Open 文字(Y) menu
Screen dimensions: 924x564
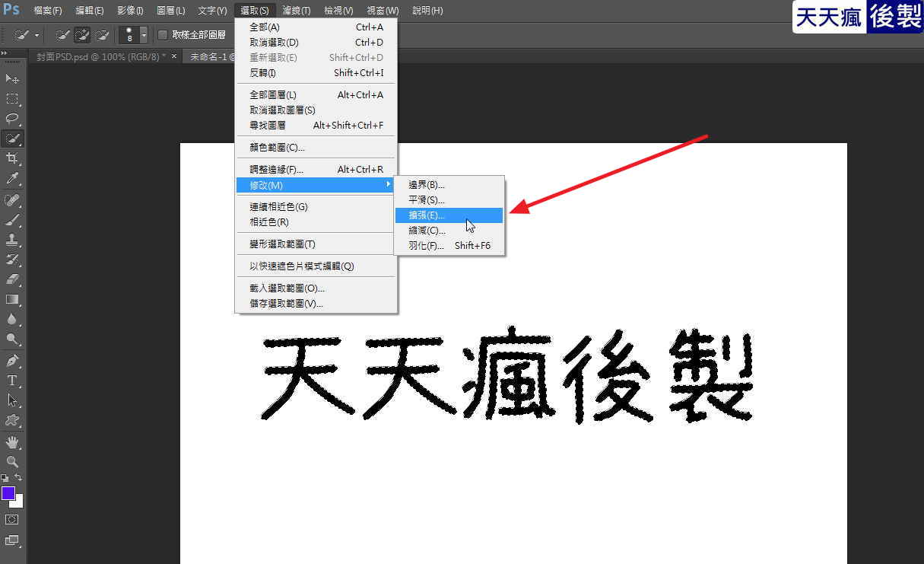212,11
